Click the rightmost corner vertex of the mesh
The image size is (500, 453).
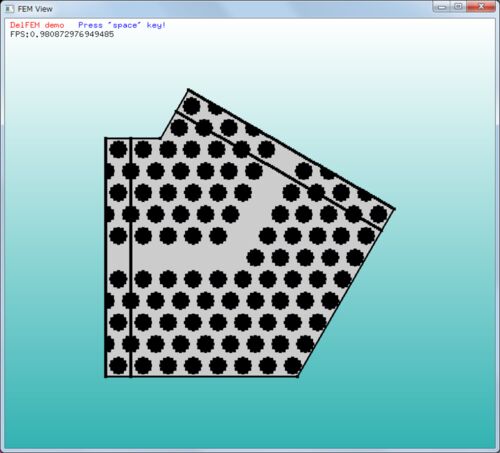[x=394, y=209]
